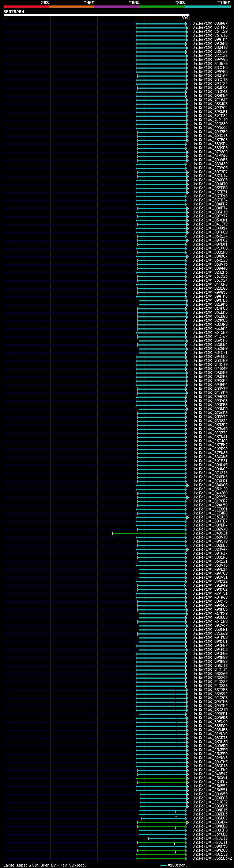Select hit UniRef100_Q9XIS7
The image size is (234, 868).
click(x=210, y=84)
